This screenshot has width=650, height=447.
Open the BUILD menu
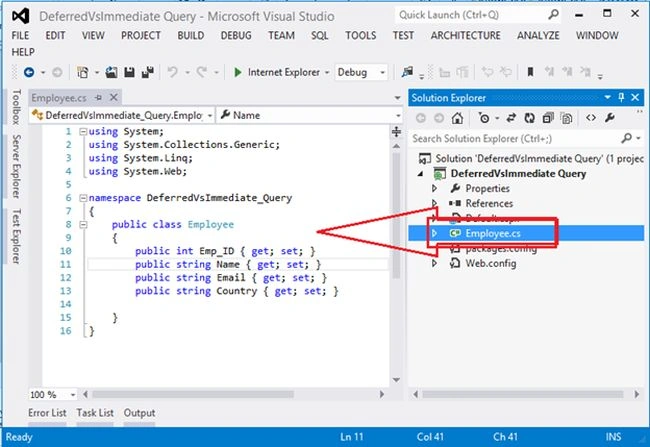[191, 36]
